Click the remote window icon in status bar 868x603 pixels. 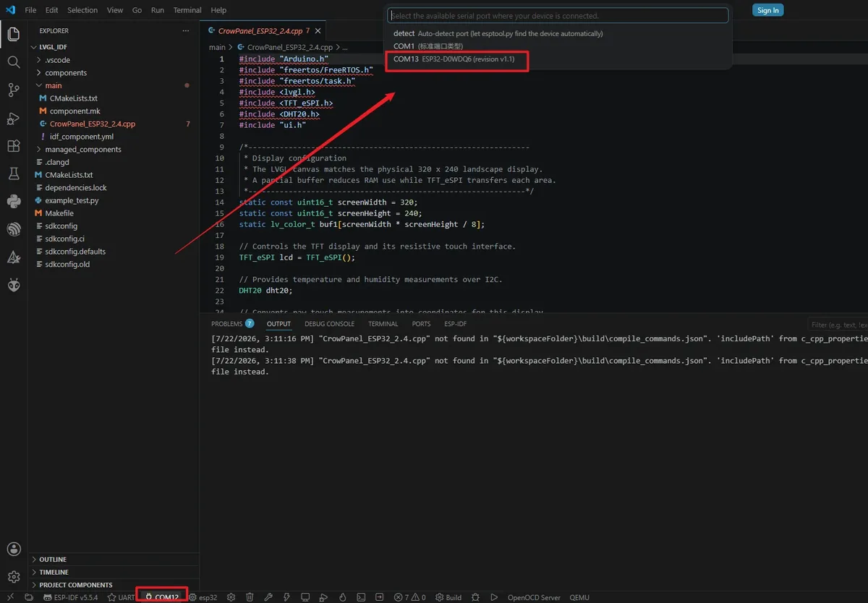pos(10,597)
